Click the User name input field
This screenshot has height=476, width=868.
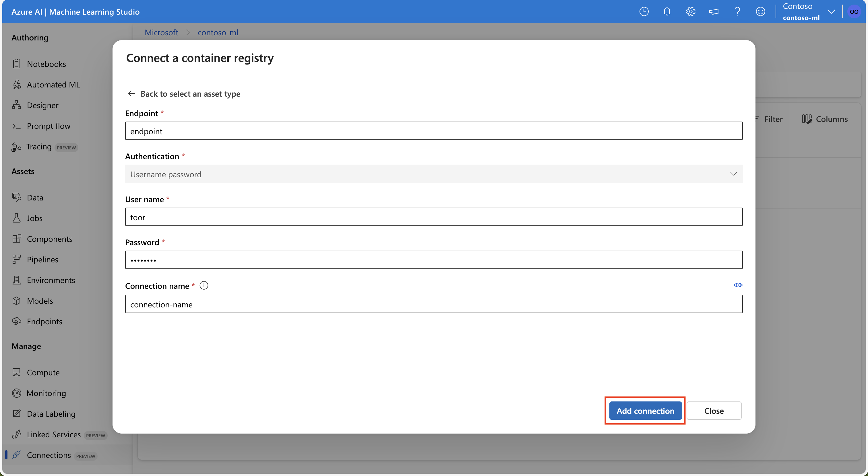point(433,216)
